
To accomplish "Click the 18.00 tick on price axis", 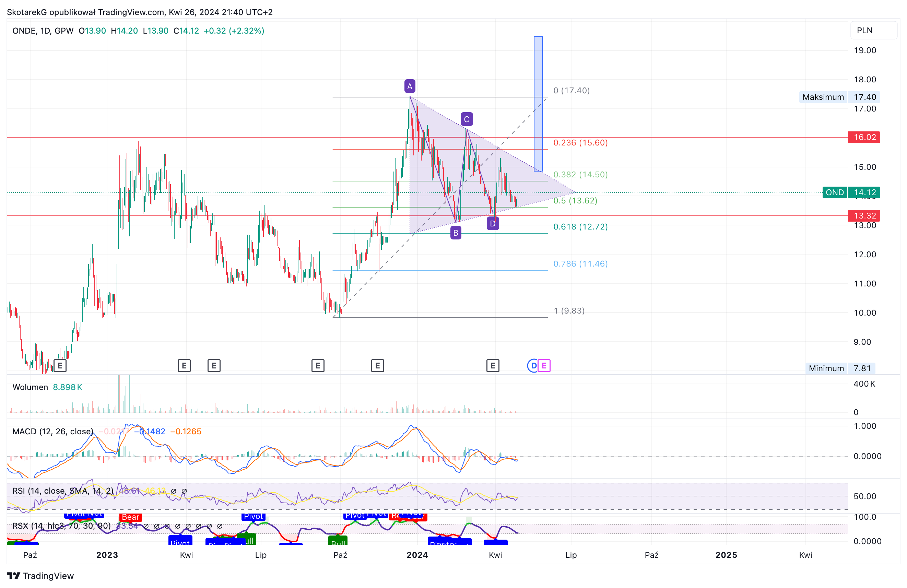I will [x=865, y=80].
